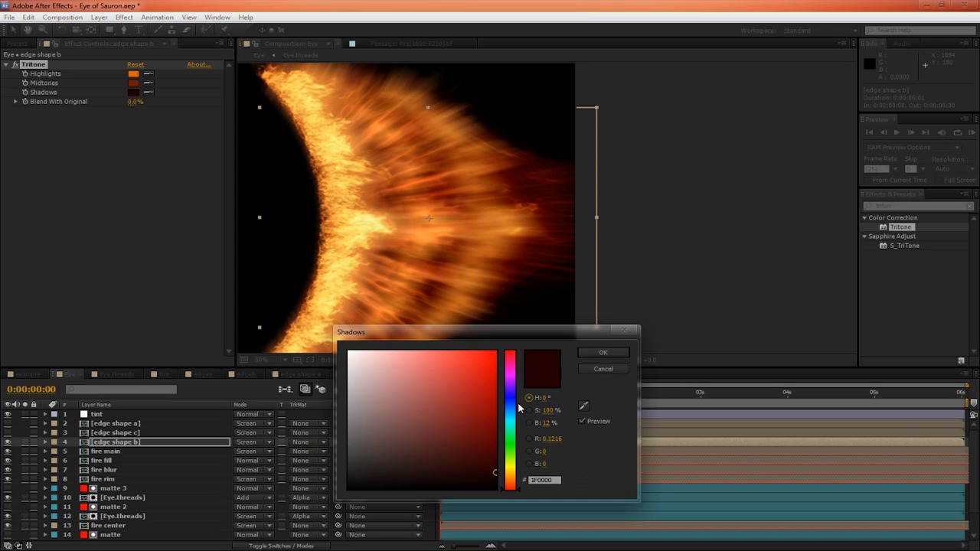Cancel the Shadows color dialog
This screenshot has width=980, height=551.
point(603,369)
